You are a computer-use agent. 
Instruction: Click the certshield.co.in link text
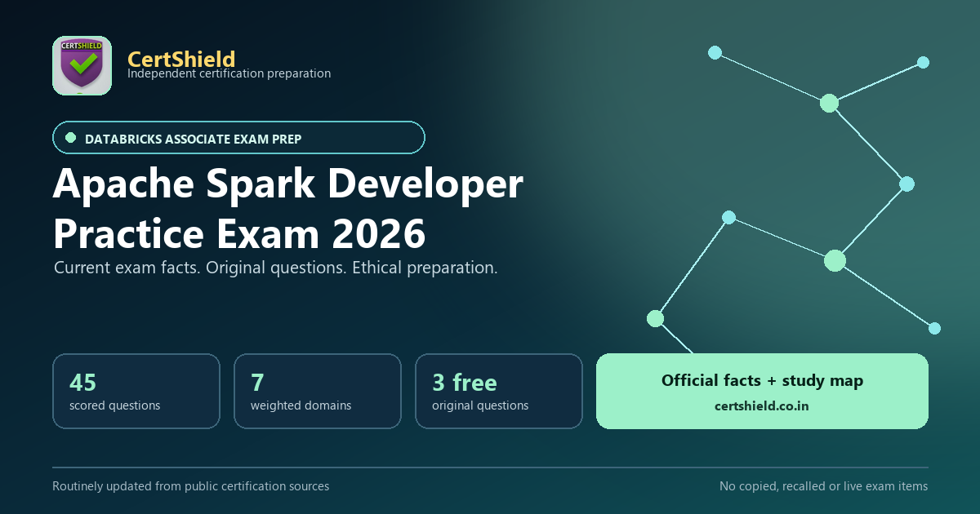click(762, 405)
